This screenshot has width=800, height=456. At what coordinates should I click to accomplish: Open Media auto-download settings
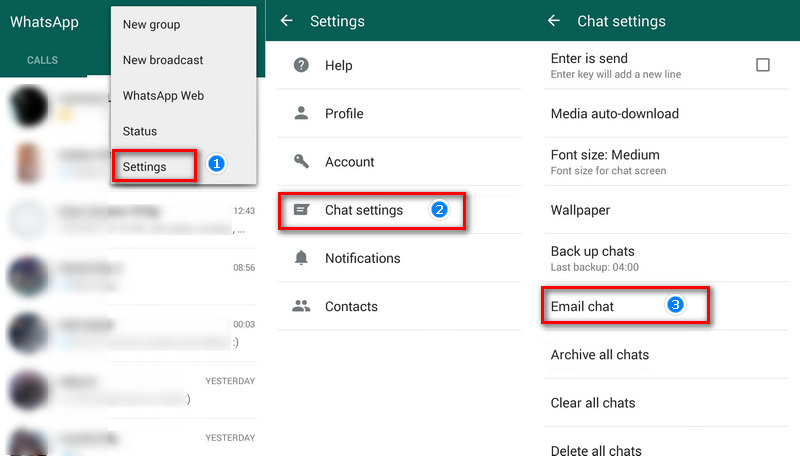[x=614, y=113]
